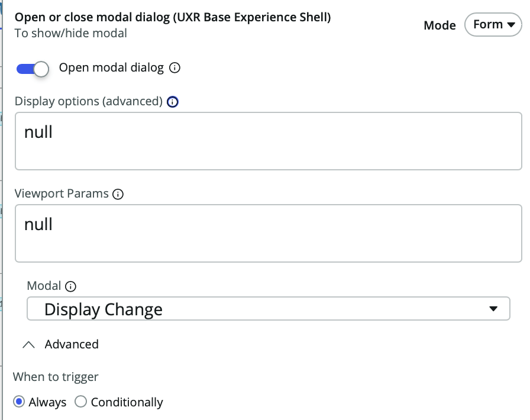Click into the Viewport Params text field
530x420 pixels.
click(x=268, y=233)
